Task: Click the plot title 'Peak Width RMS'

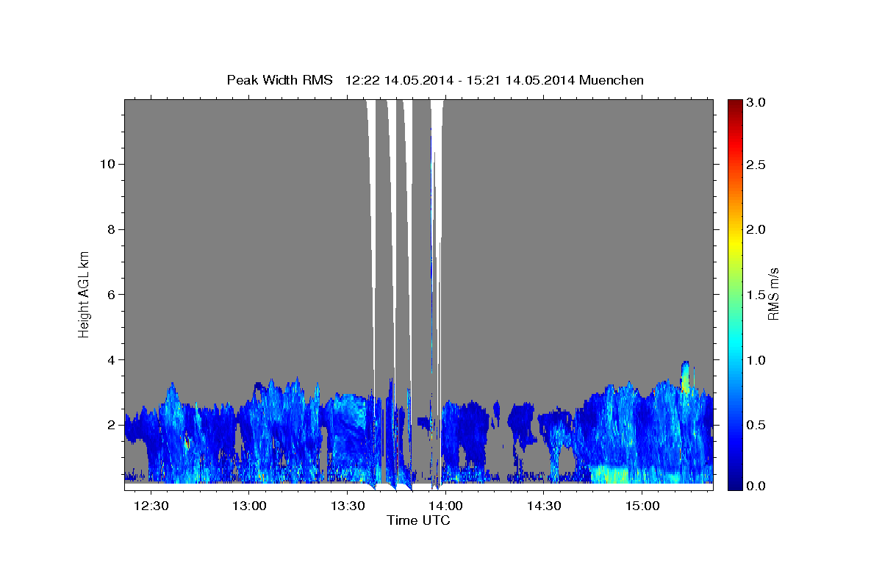Action: click(279, 79)
